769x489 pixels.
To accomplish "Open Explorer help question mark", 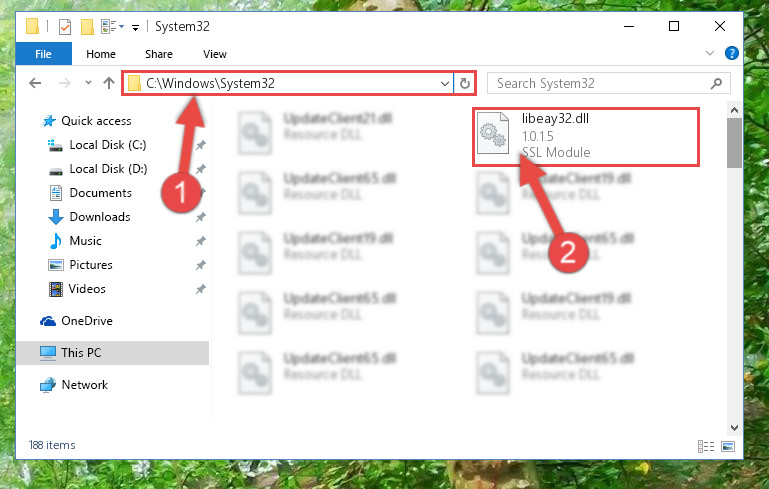I will (x=731, y=53).
